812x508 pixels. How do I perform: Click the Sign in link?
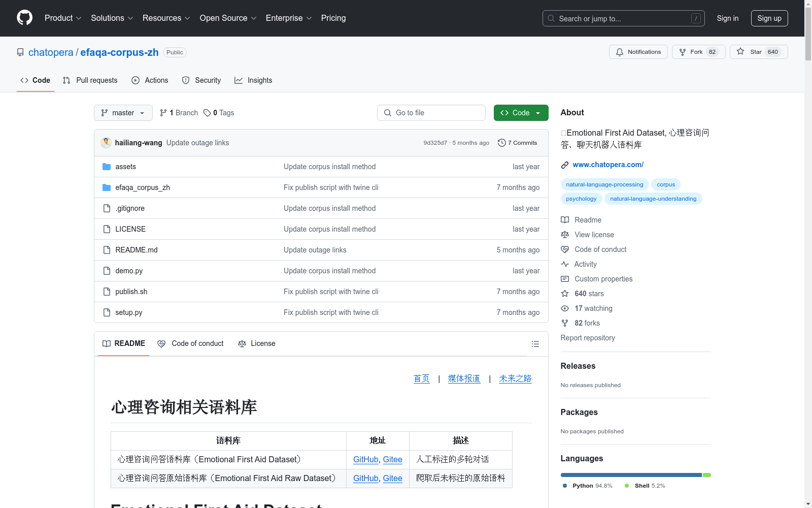728,18
